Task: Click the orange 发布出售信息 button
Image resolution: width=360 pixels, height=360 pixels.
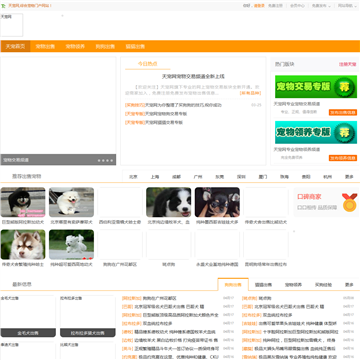Action: 343,112
